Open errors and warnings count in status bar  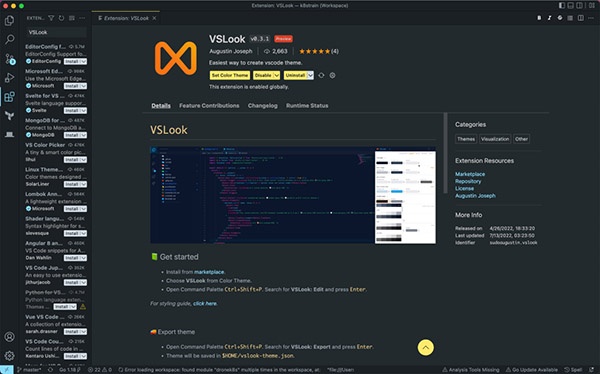click(x=99, y=370)
